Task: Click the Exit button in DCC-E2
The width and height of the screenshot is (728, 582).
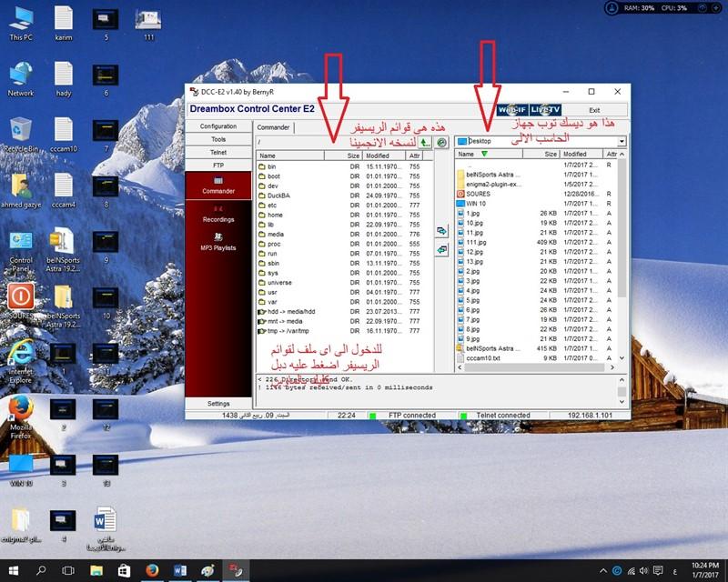Action: tap(595, 110)
